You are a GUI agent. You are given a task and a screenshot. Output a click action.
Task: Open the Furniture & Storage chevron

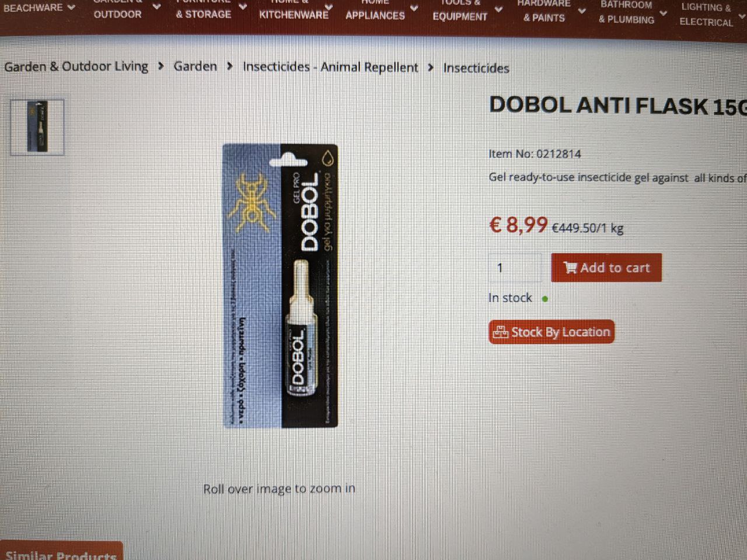243,6
